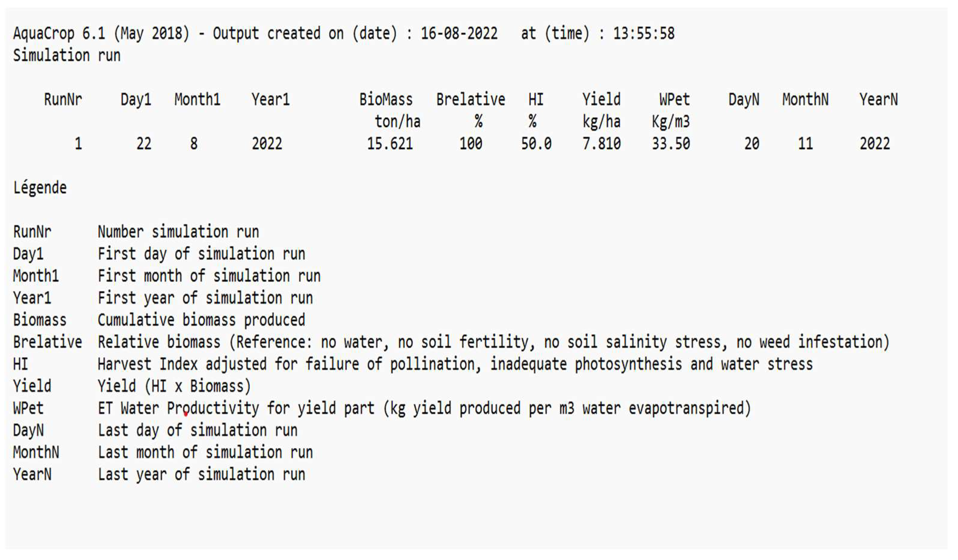This screenshot has width=958, height=560.
Task: Select the biomass value 15.621
Action: [390, 144]
